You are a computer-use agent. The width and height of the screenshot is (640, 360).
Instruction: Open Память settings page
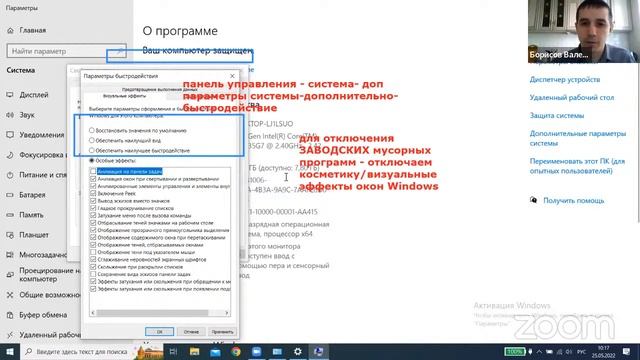(x=31, y=215)
